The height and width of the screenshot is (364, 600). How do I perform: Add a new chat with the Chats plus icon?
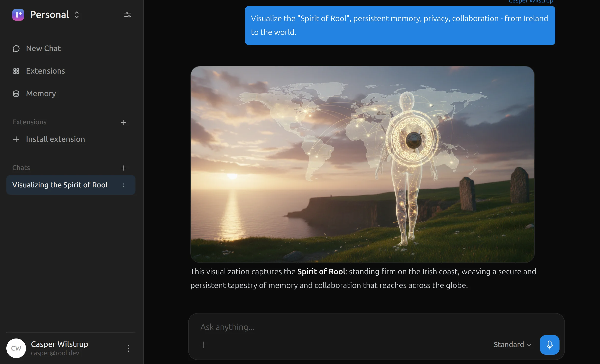[x=124, y=168]
